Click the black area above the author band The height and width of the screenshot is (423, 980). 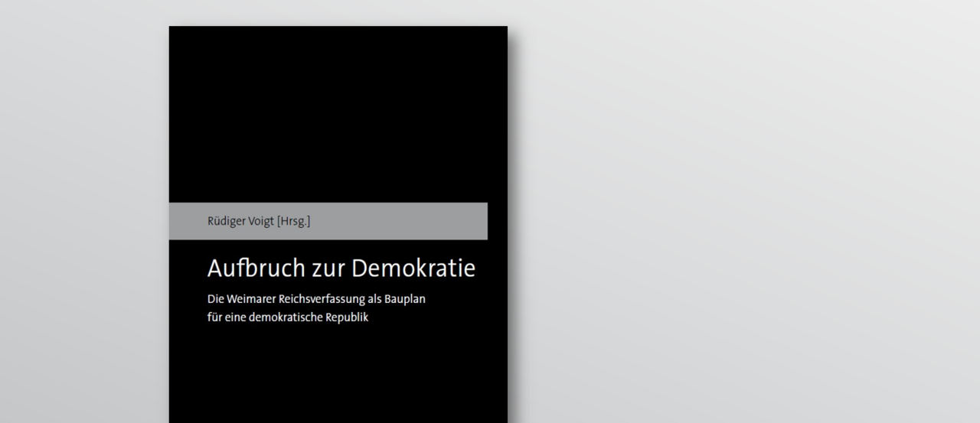pyautogui.click(x=338, y=115)
